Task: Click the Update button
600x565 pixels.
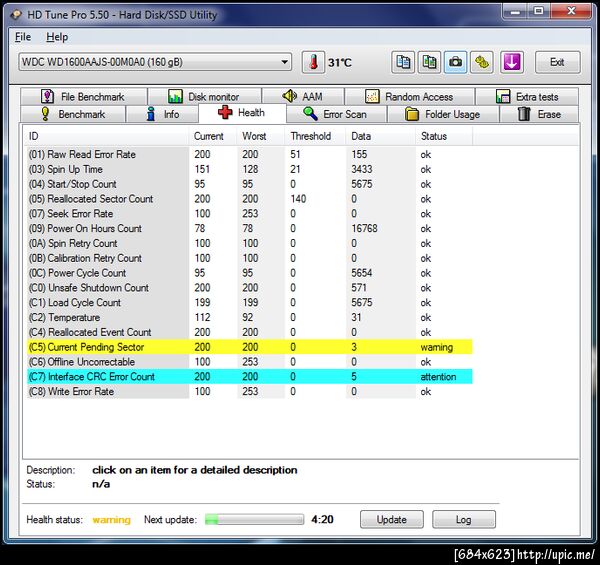Action: click(x=391, y=519)
